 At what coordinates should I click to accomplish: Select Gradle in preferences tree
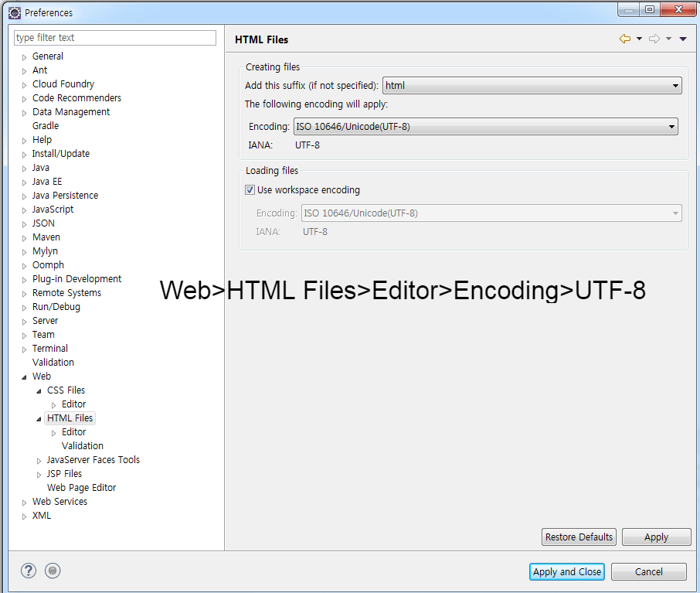[46, 125]
